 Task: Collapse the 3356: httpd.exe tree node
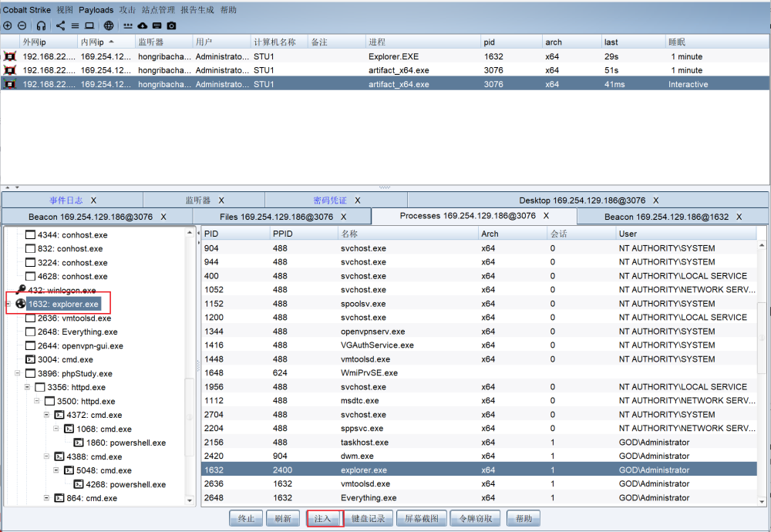coord(28,387)
